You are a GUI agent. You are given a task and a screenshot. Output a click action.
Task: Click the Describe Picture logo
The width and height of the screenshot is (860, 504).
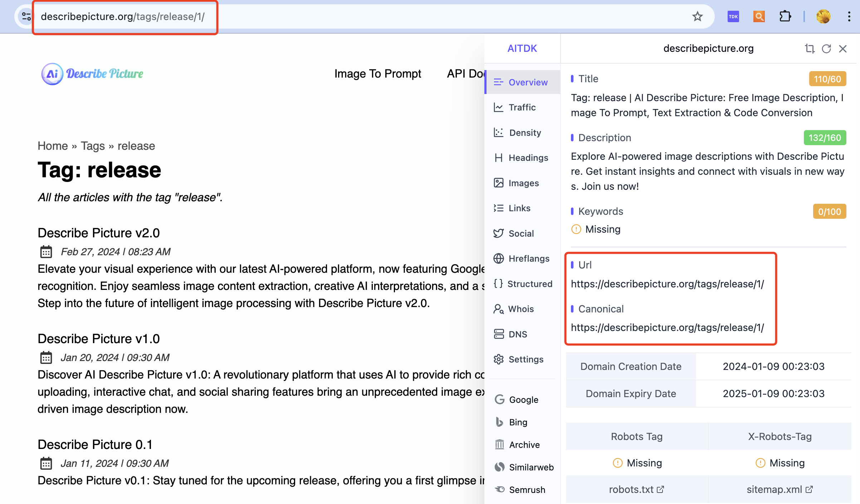(92, 74)
